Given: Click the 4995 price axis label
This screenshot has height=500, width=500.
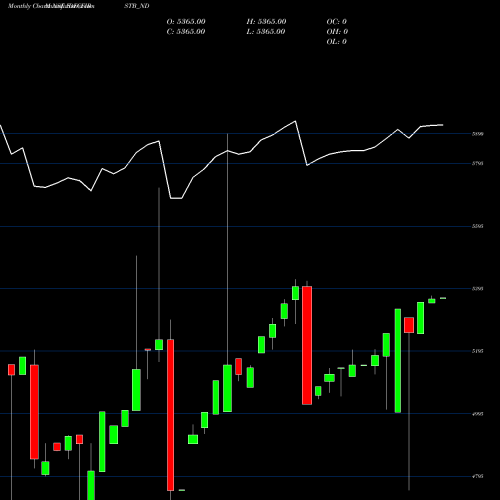Looking at the screenshot, I should click(478, 414).
